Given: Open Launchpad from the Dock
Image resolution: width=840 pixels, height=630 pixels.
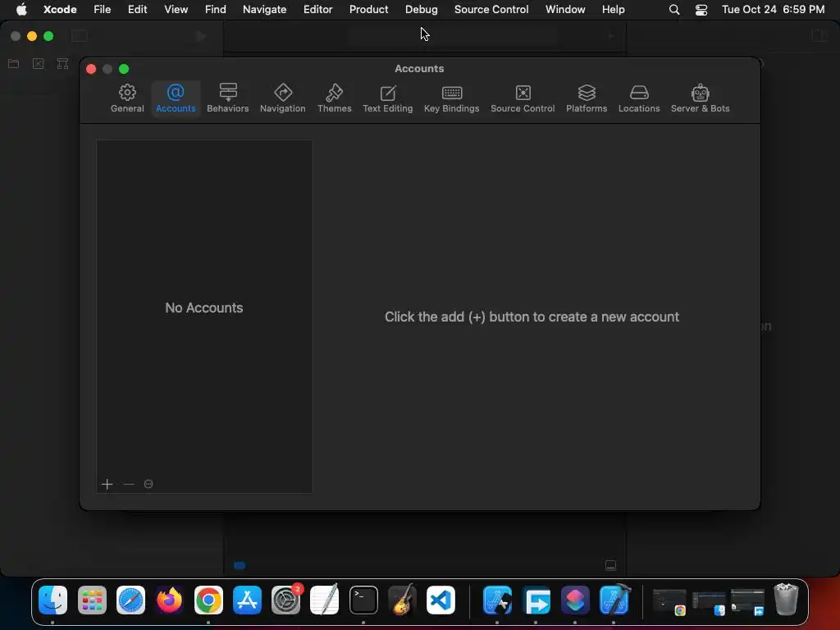Looking at the screenshot, I should 92,600.
